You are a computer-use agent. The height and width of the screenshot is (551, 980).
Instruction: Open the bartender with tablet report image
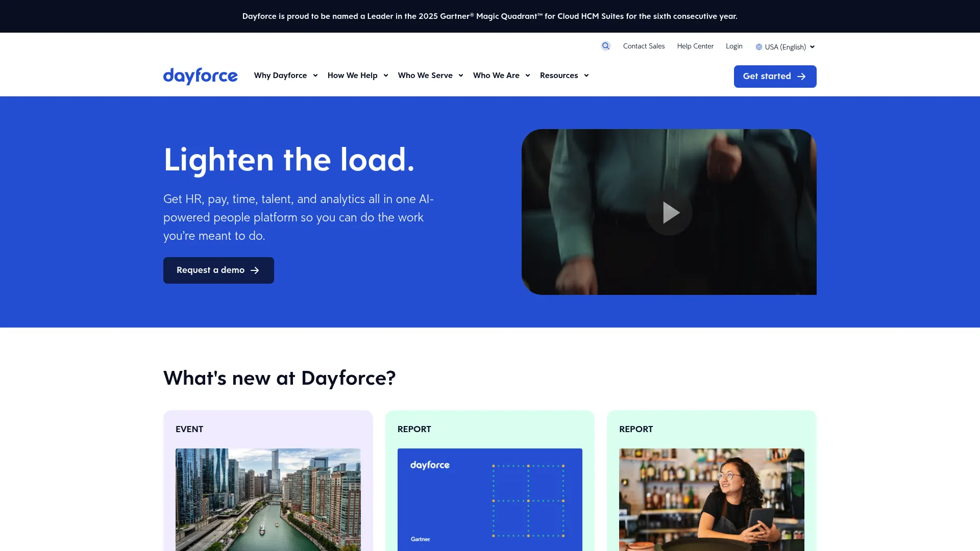712,499
